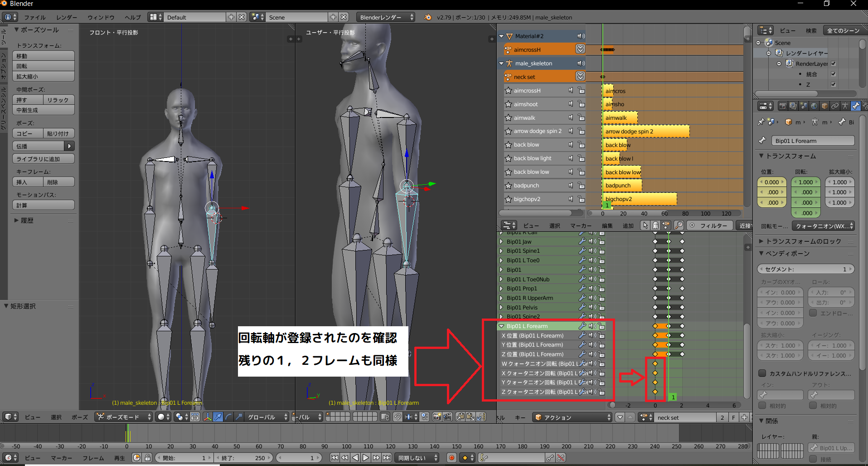Click the 3D manipulator toggle icon
Image resolution: width=868 pixels, height=466 pixels.
(x=207, y=417)
